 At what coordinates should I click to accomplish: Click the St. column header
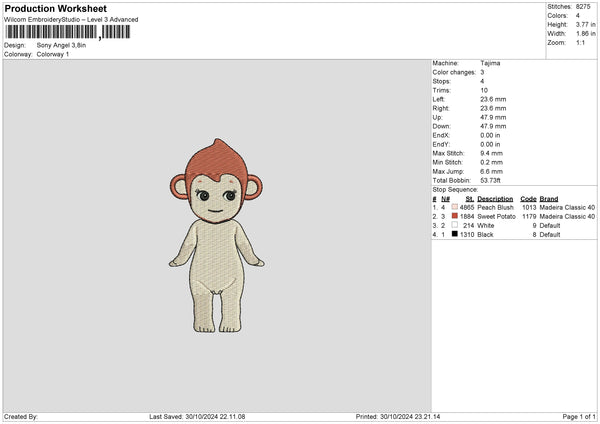pyautogui.click(x=469, y=199)
